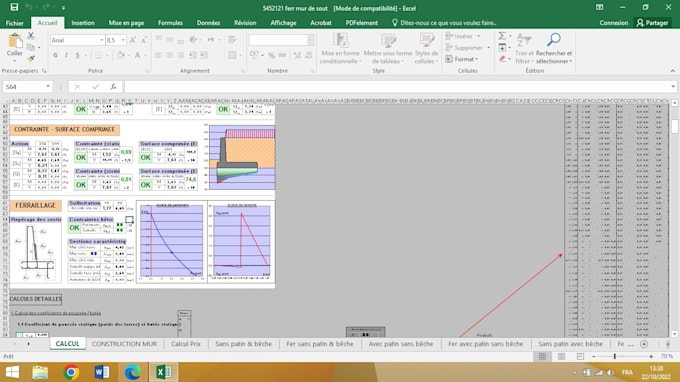The width and height of the screenshot is (680, 382).
Task: Open the Police dialog launcher
Action: coord(147,71)
